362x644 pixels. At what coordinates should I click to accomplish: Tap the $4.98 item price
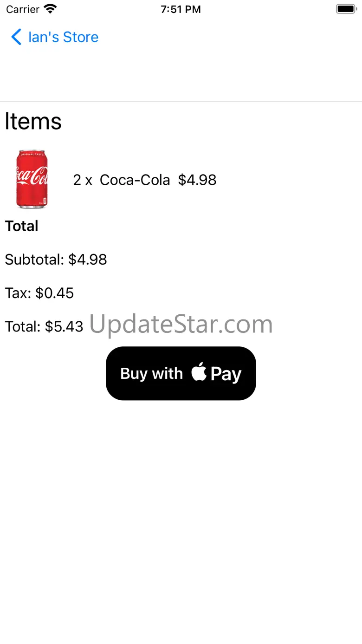(x=197, y=180)
